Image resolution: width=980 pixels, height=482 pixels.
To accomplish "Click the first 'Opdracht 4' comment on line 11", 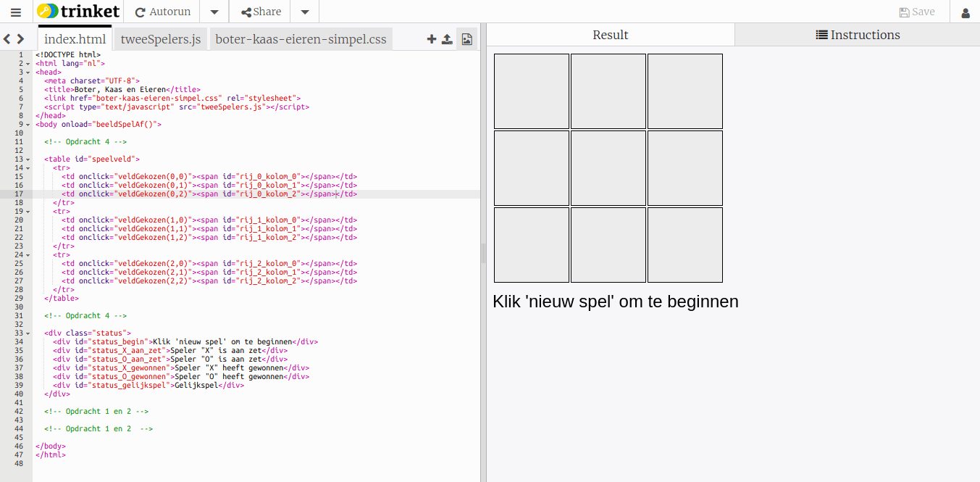I will pos(85,142).
